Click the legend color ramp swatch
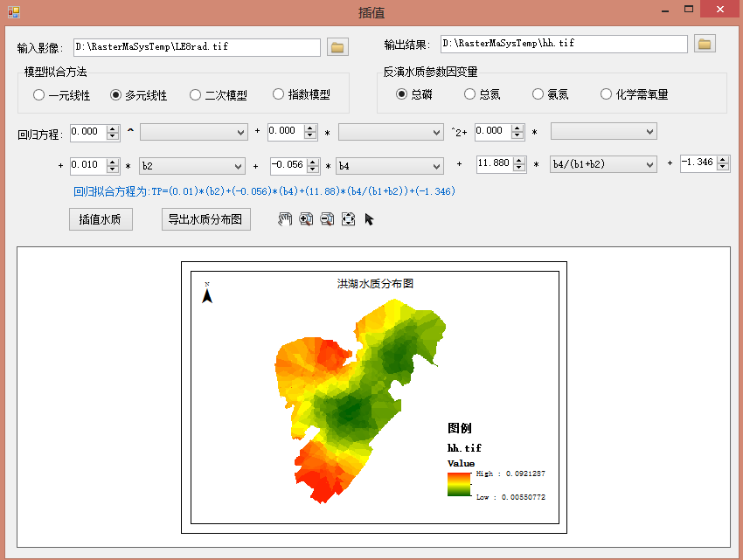 click(459, 485)
